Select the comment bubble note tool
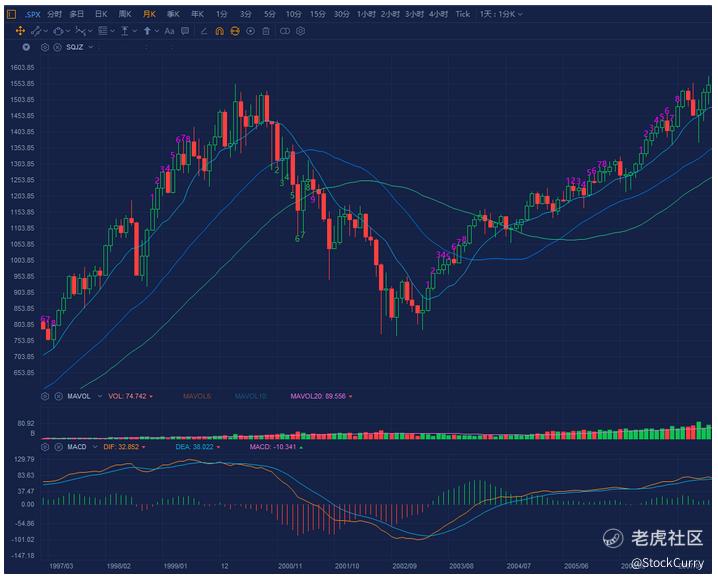 [185, 31]
